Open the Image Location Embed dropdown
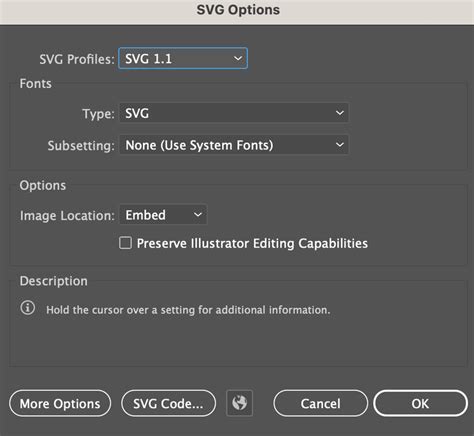Image resolution: width=474 pixels, height=436 pixels. coord(163,215)
